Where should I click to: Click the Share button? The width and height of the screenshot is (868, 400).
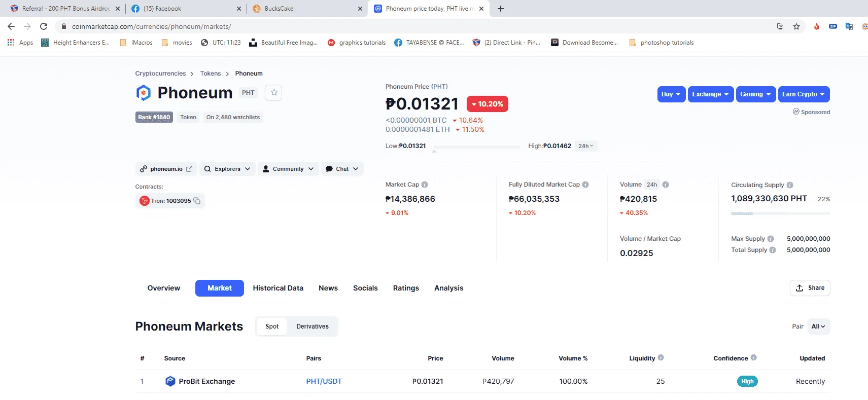(x=810, y=288)
